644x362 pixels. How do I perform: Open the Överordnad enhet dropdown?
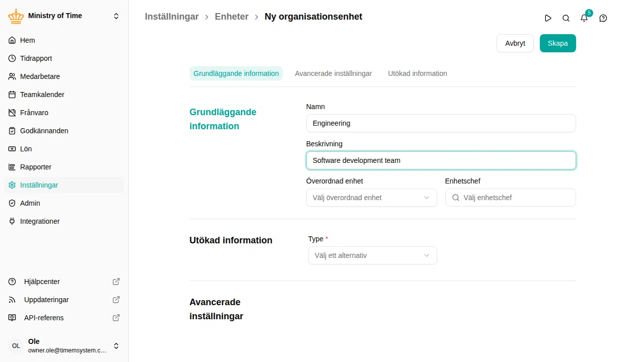pyautogui.click(x=371, y=198)
